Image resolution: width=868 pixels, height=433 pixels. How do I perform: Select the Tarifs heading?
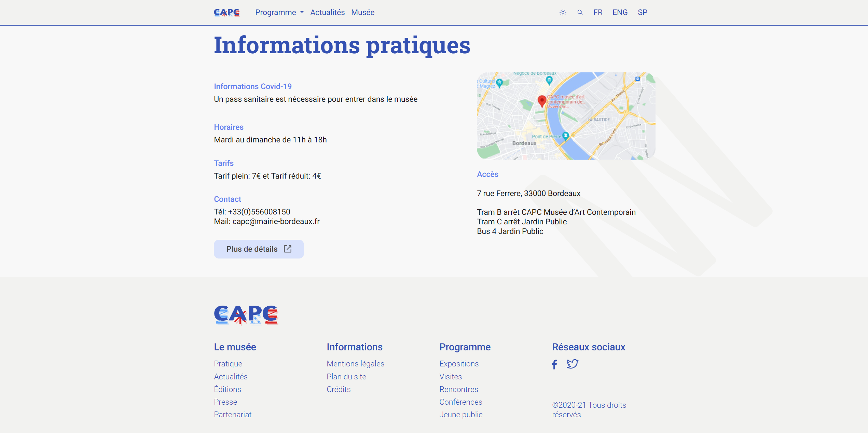coord(224,163)
